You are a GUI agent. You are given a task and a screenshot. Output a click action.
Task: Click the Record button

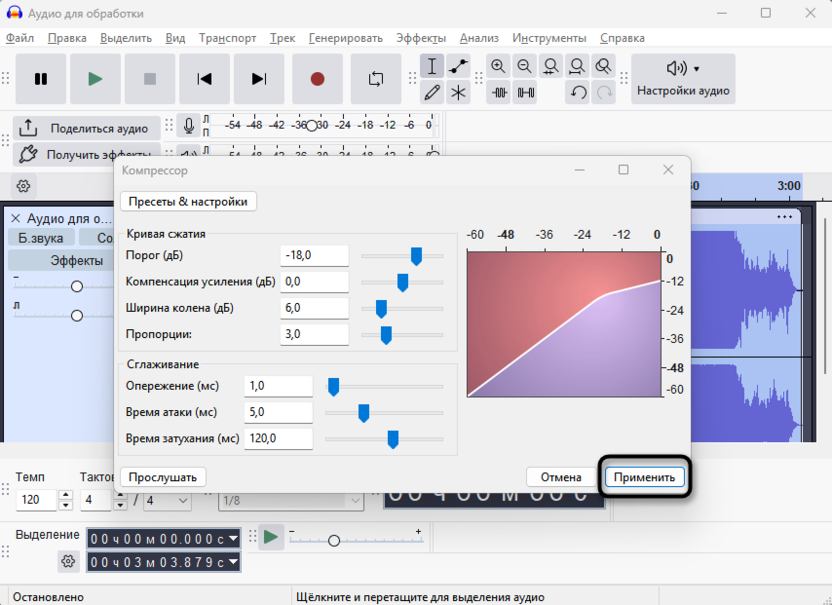[317, 79]
